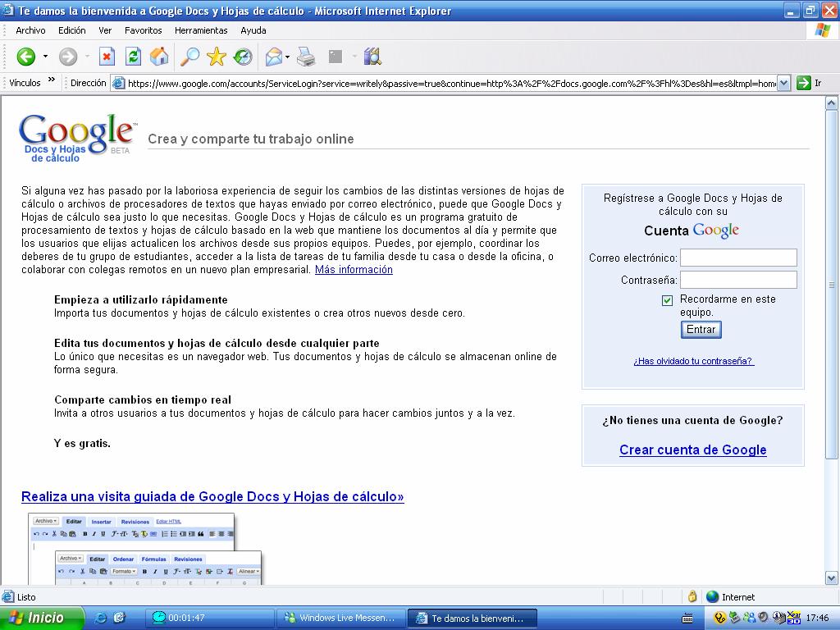Click the 'Empieza a utilizarlo rápidamente' heading
Viewport: 840px width, 630px height.
[141, 299]
